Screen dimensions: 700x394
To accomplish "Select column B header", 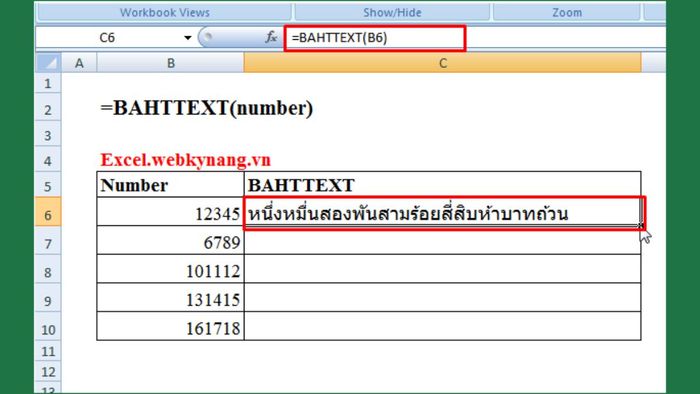I will [171, 63].
